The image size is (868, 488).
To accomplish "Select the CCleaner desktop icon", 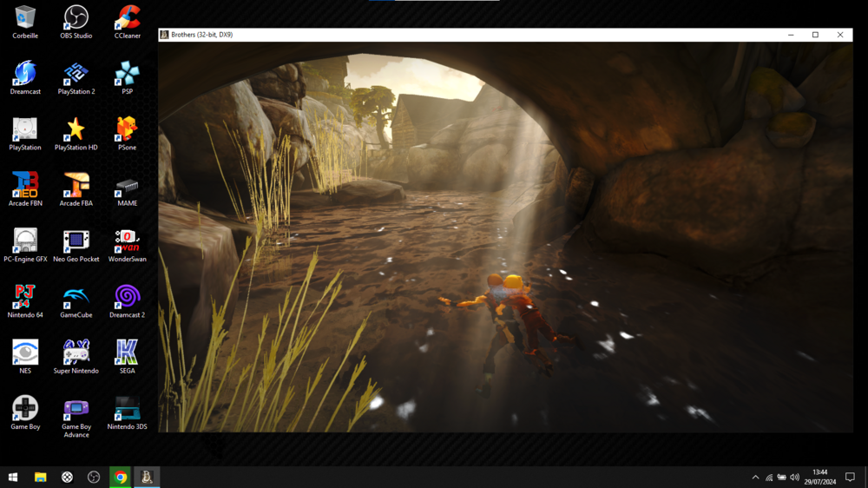I will (127, 17).
